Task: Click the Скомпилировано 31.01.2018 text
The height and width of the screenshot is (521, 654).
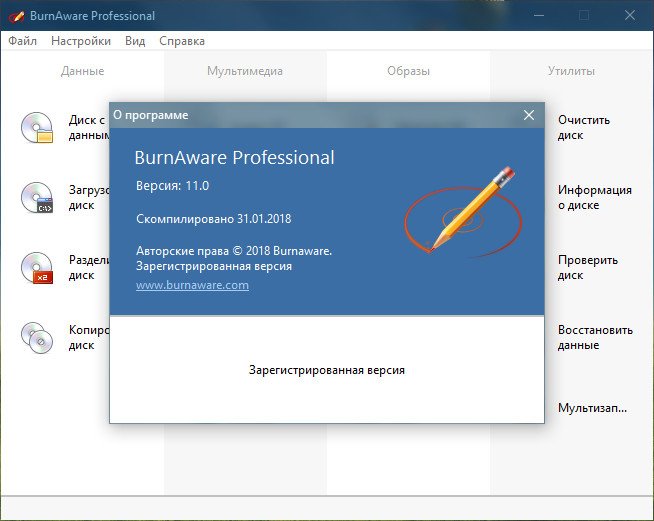Action: tap(214, 219)
